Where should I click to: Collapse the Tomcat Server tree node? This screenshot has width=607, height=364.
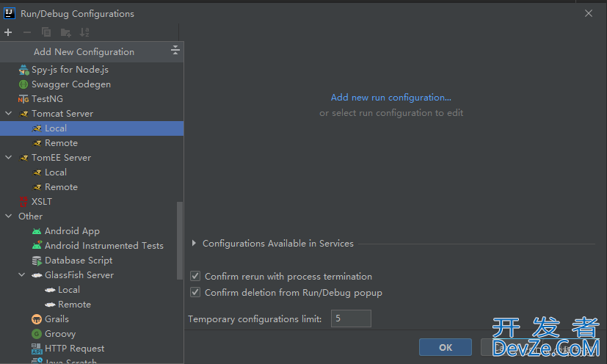(9, 114)
